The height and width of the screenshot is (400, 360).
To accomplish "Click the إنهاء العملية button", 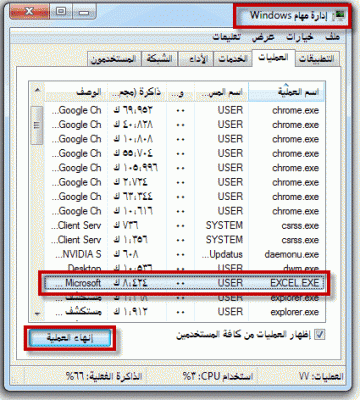I will (x=70, y=338).
